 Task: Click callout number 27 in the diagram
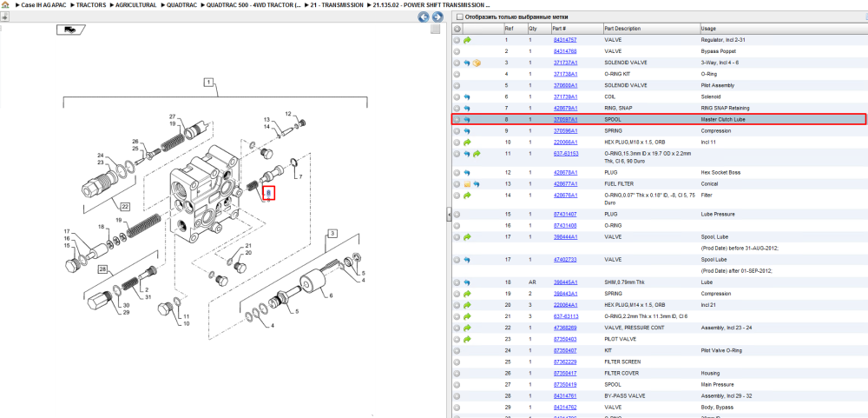click(x=172, y=116)
